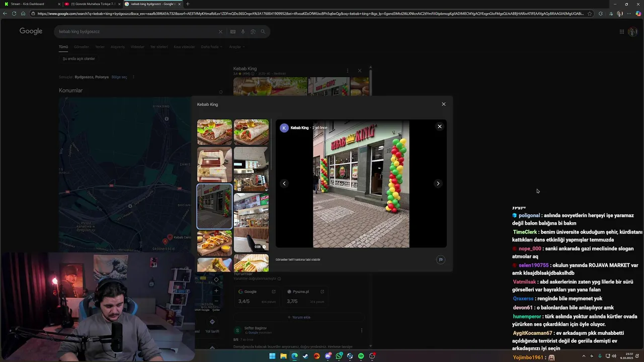
Task: Open the Google logo homepage link
Action: 31,31
